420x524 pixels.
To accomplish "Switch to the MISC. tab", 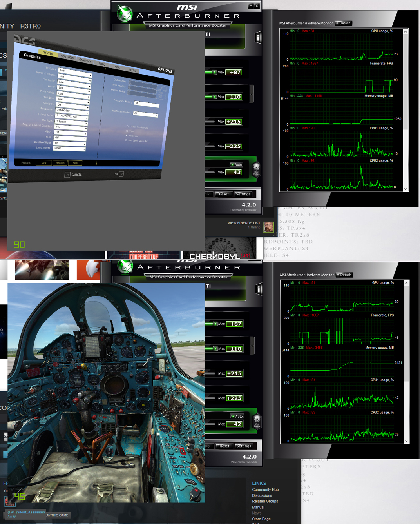I will pos(117,67).
